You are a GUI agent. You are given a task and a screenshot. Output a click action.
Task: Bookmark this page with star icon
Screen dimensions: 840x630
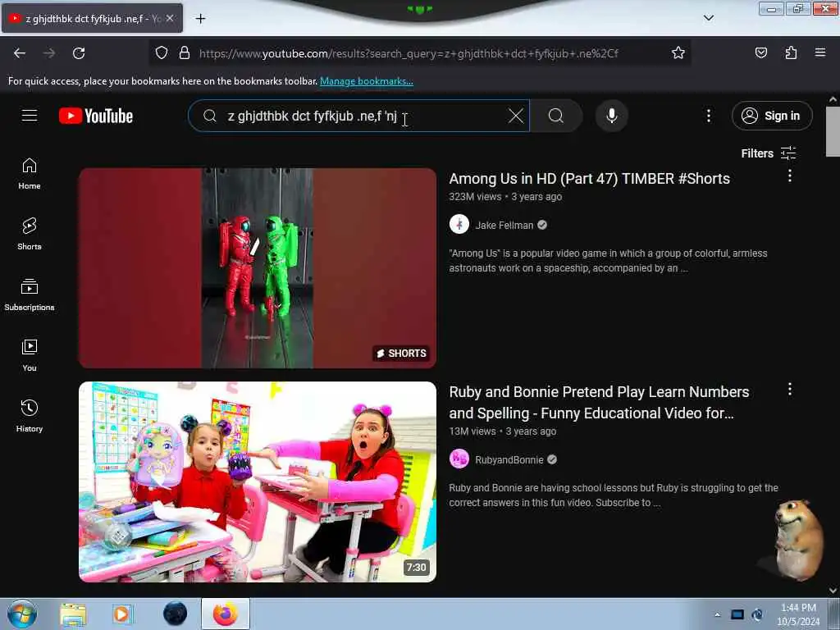click(x=678, y=52)
